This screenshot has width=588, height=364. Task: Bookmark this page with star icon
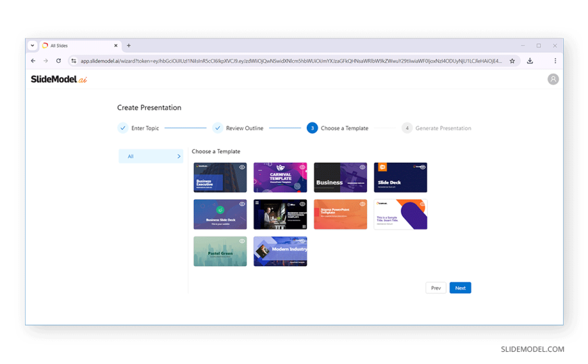click(512, 61)
